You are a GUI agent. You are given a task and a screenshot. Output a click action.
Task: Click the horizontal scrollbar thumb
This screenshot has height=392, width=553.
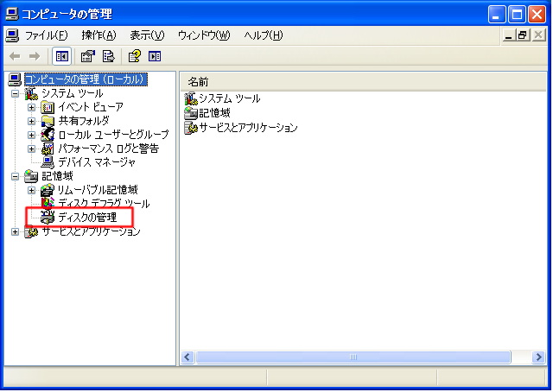point(353,357)
